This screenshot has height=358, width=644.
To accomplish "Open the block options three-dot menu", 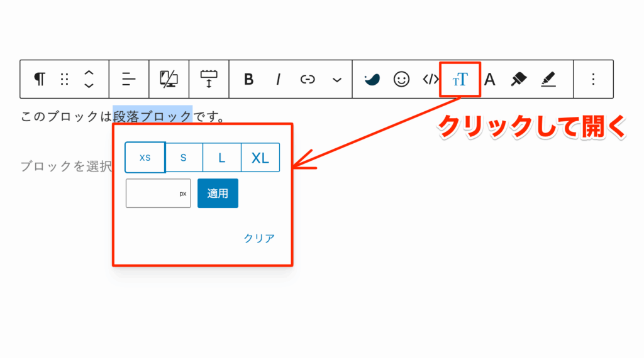I will coord(593,79).
